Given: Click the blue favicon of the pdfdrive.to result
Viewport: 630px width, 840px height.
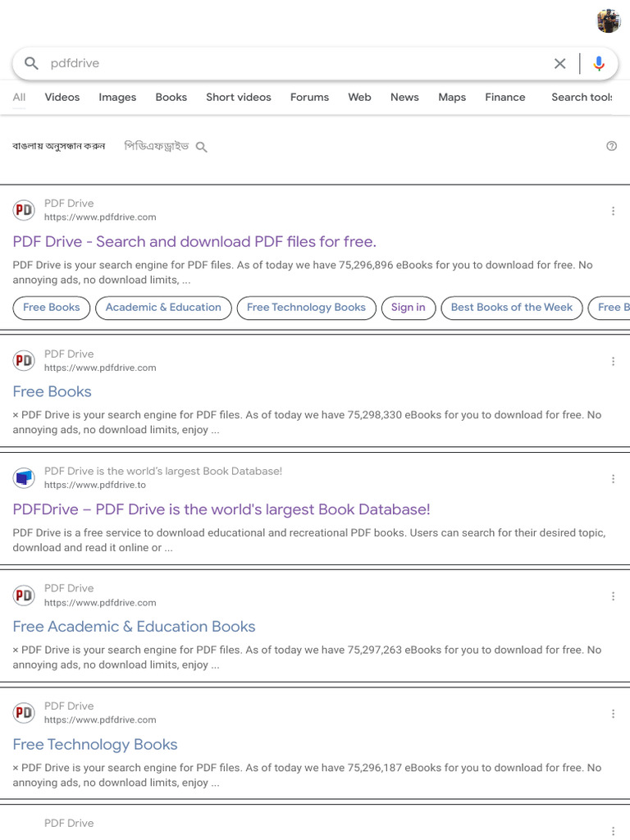Looking at the screenshot, I should coord(24,477).
